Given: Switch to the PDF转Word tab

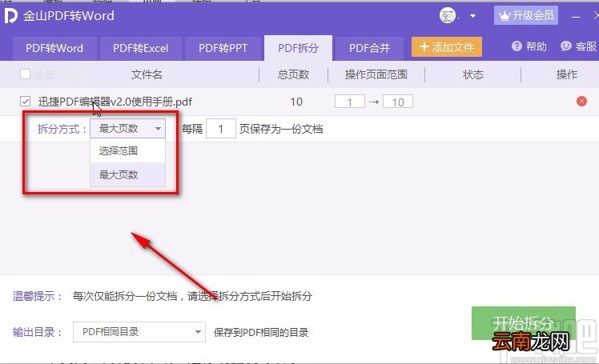Looking at the screenshot, I should tap(54, 48).
